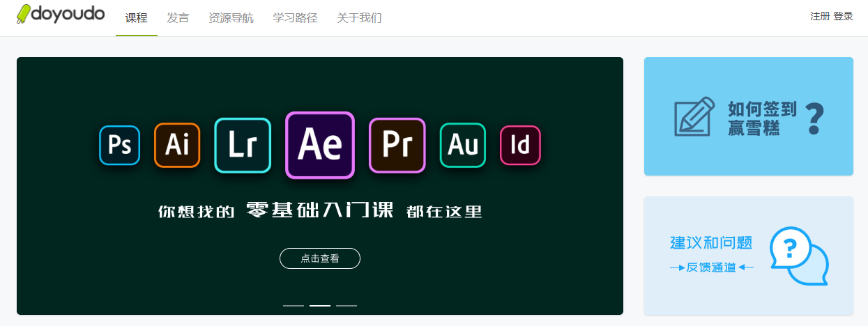Select the Audition Au icon
The width and height of the screenshot is (868, 326).
pyautogui.click(x=463, y=145)
